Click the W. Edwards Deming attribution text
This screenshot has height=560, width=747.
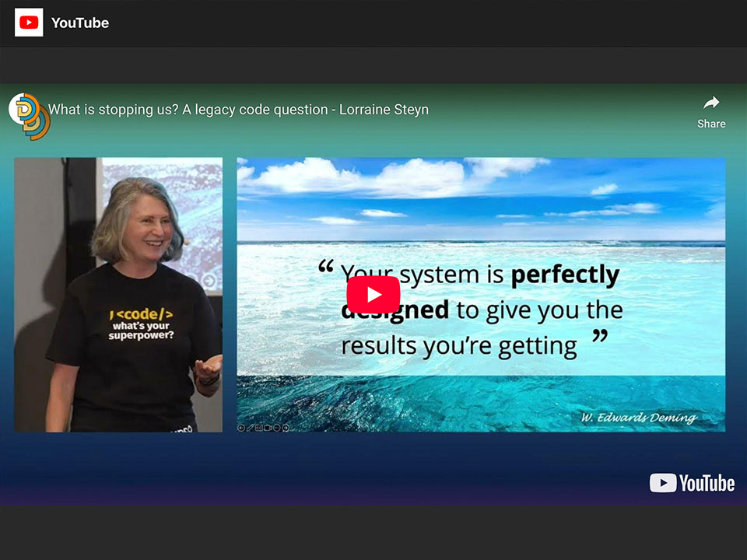639,418
